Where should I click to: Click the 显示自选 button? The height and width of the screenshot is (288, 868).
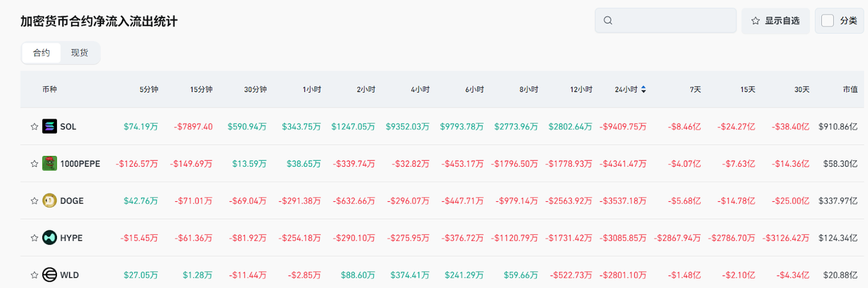tap(775, 21)
